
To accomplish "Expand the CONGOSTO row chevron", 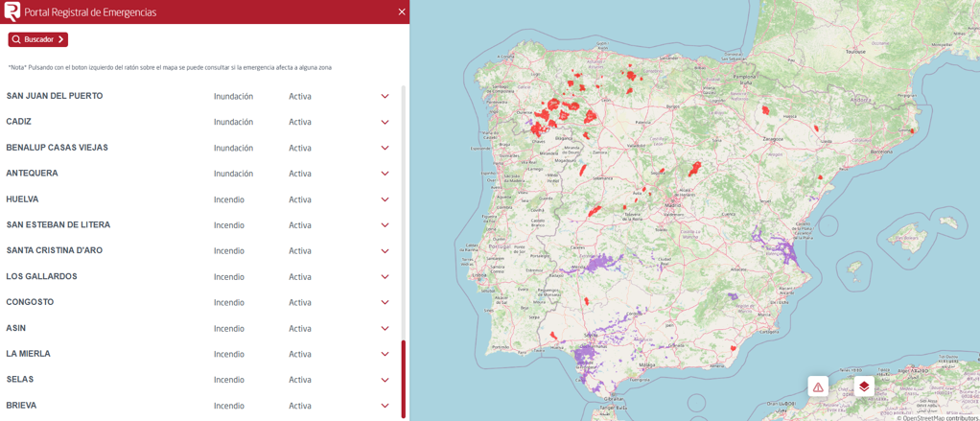I will pyautogui.click(x=385, y=302).
